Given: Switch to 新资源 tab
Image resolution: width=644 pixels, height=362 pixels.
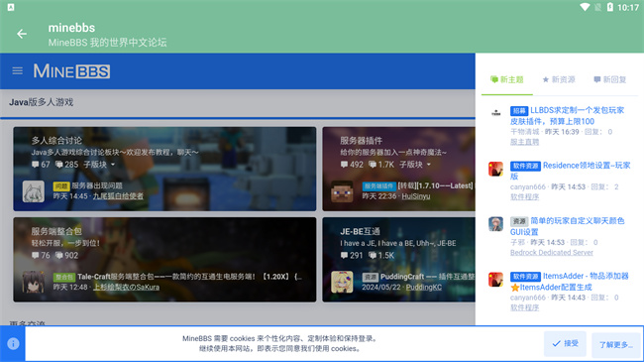Looking at the screenshot, I should 559,79.
